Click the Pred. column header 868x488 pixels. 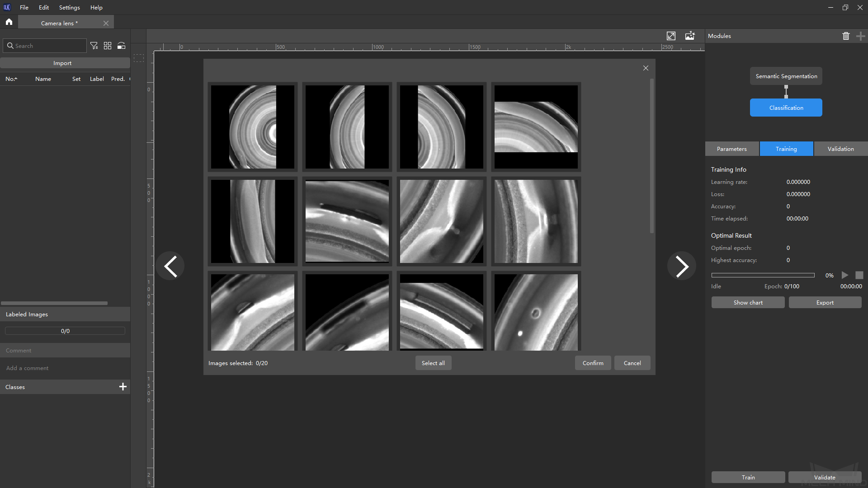118,79
